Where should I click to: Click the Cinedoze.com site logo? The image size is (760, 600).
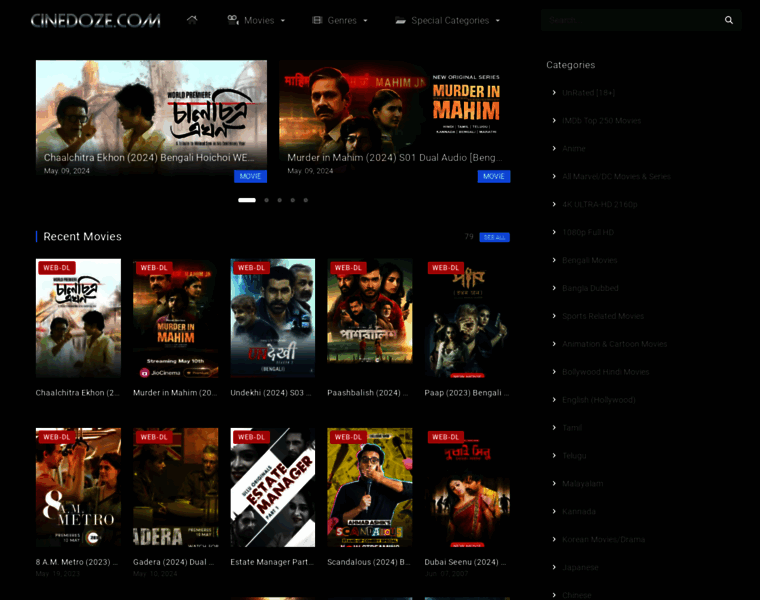coord(95,20)
